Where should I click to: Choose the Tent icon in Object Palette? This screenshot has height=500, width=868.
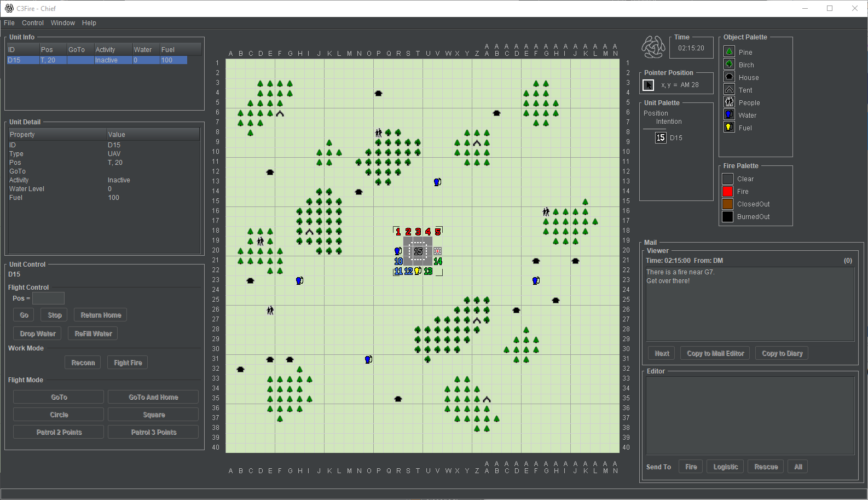729,89
